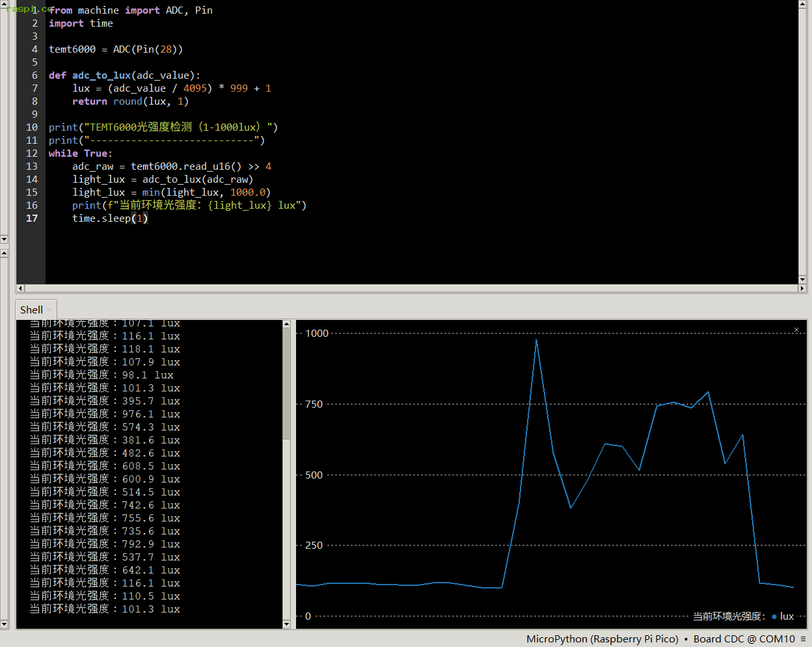Click the 1000 axis label in the plotter
The height and width of the screenshot is (647, 812).
pos(317,334)
